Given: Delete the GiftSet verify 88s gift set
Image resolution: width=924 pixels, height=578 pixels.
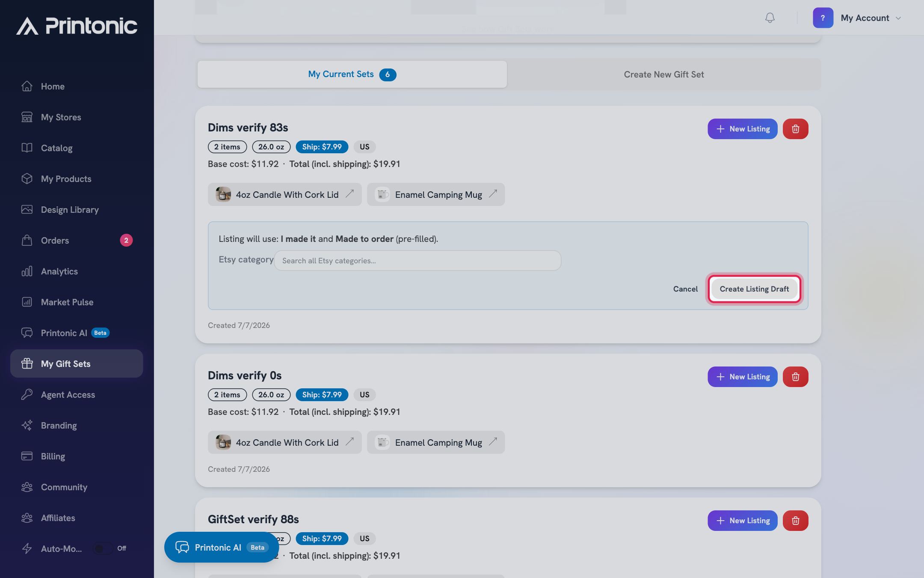Looking at the screenshot, I should pos(796,521).
